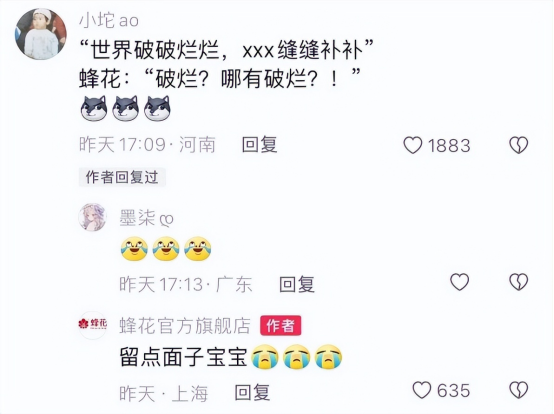The height and width of the screenshot is (414, 554).
Task: Reply to 墨柒's comment from 广东
Action: (297, 284)
